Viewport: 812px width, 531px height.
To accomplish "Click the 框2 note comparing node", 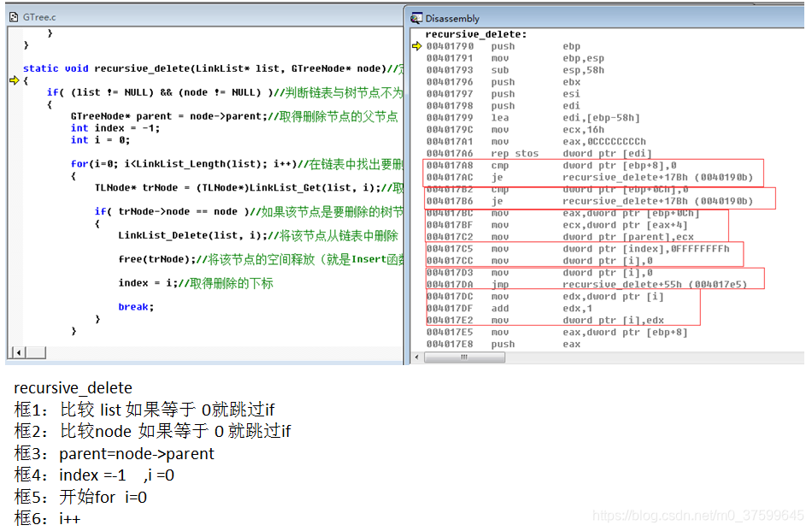I will pos(153,431).
